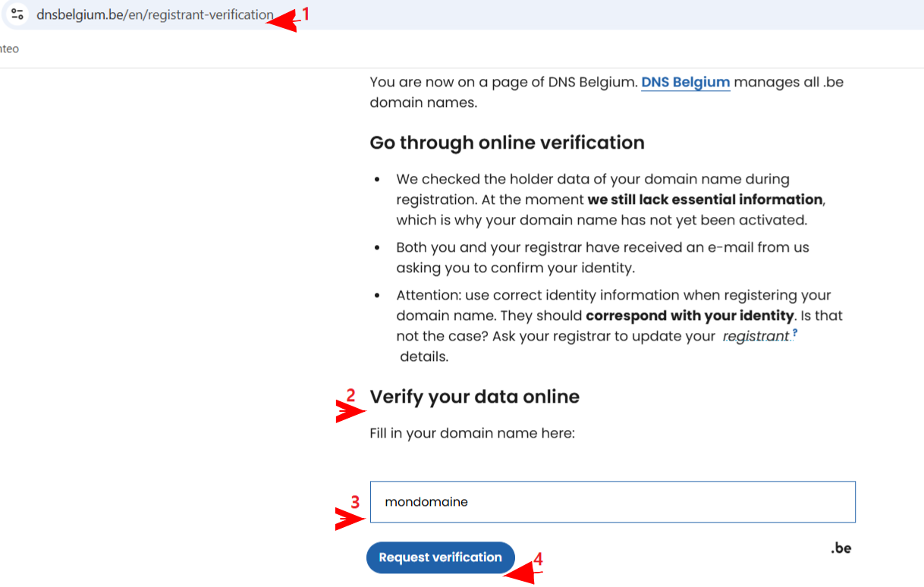Click the intro sentence about DNS Belgium page
Image resolution: width=924 pixels, height=587 pixels.
coord(606,92)
